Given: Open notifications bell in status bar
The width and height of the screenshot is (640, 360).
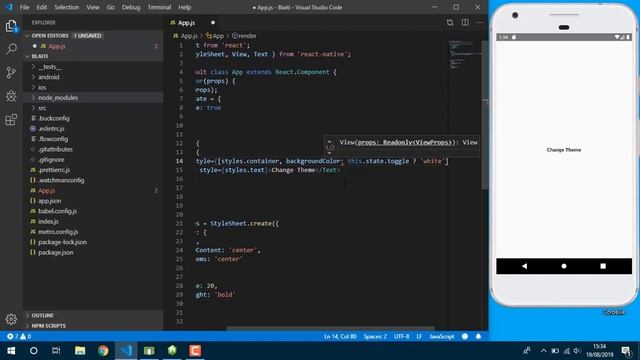Looking at the screenshot, I should (478, 336).
